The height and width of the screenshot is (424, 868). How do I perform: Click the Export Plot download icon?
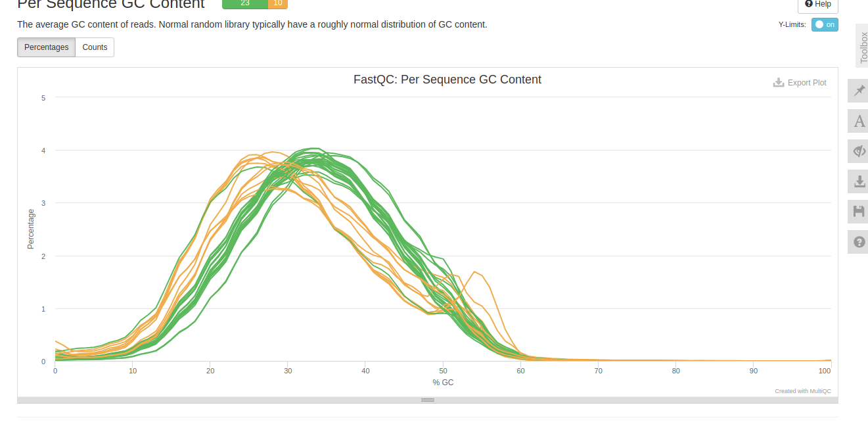(778, 82)
